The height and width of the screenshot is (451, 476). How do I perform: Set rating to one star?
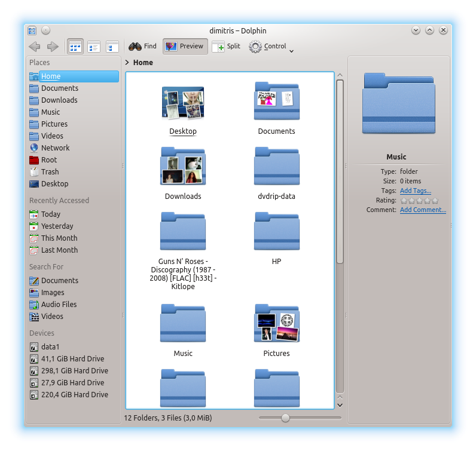tap(404, 201)
